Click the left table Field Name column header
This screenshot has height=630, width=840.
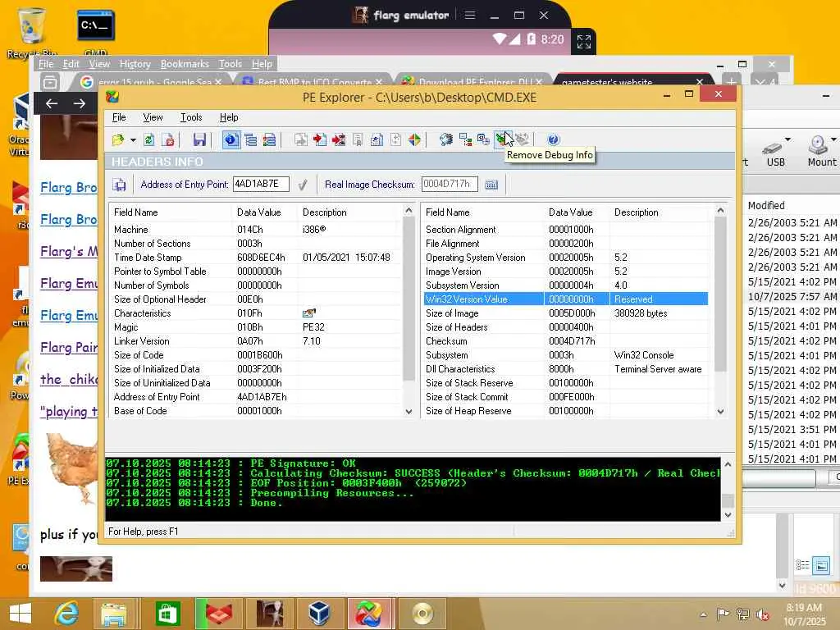coord(171,212)
